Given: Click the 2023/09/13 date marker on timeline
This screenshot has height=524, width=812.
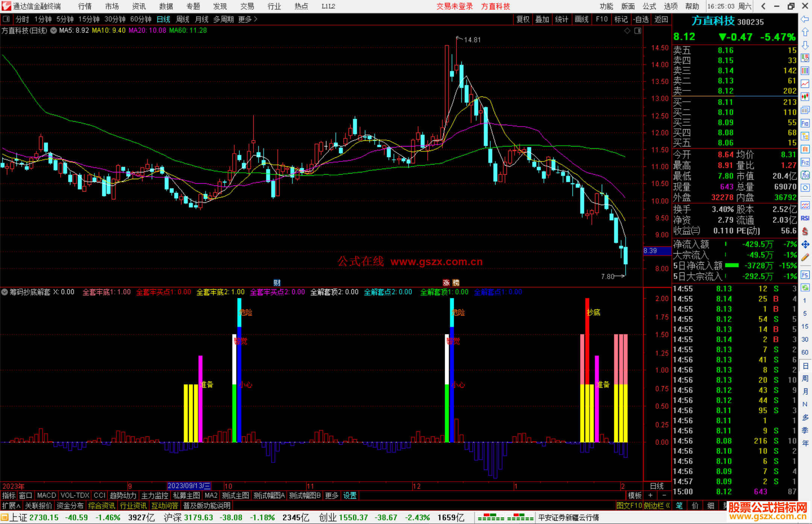Looking at the screenshot, I should (x=189, y=486).
